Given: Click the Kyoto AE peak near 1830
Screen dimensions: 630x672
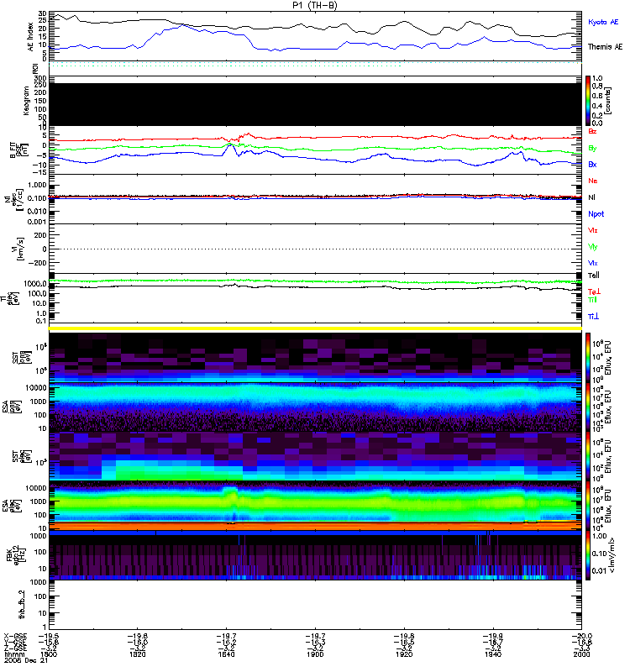Looking at the screenshot, I should click(x=183, y=25).
